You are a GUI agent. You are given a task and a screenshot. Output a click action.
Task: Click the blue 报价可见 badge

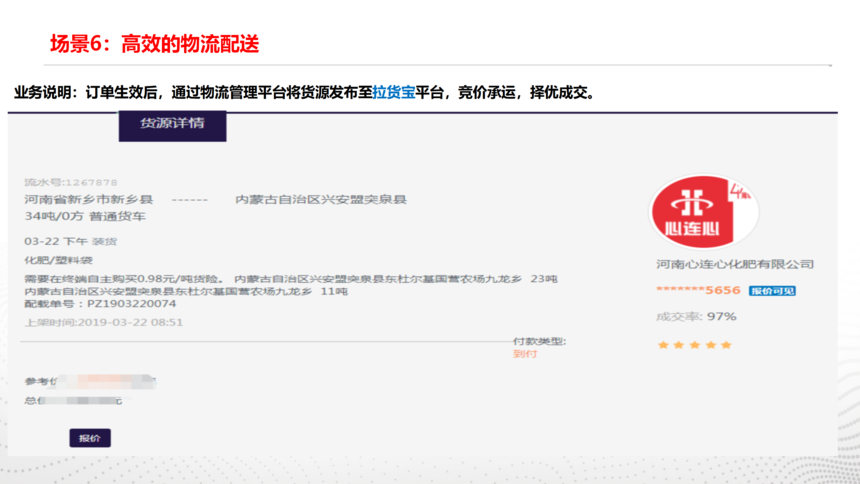pos(773,291)
